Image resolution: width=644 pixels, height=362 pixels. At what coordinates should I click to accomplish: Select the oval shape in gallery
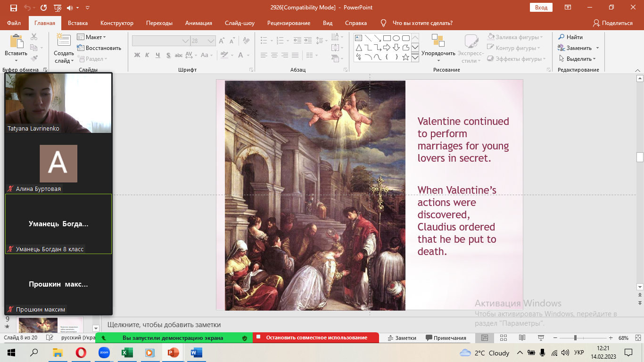click(396, 38)
